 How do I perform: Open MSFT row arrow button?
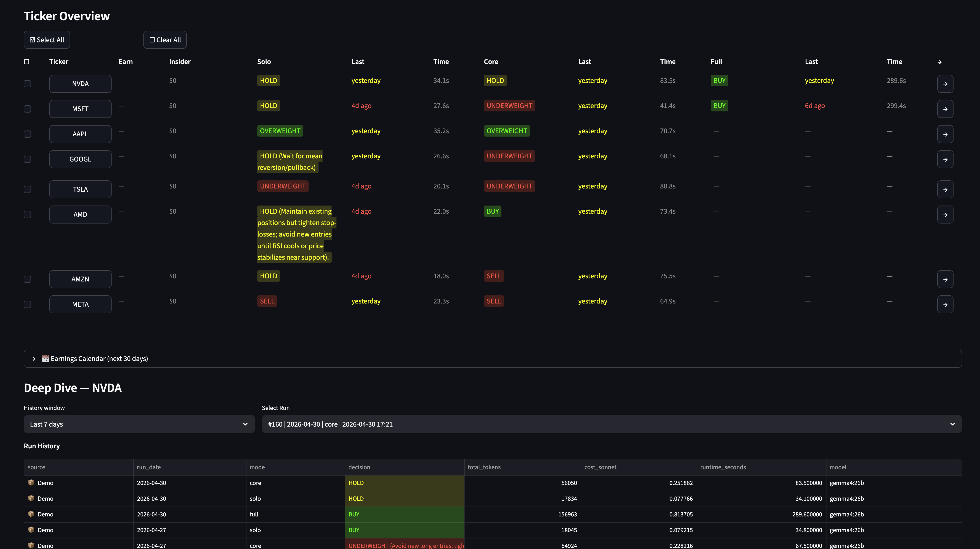[945, 109]
